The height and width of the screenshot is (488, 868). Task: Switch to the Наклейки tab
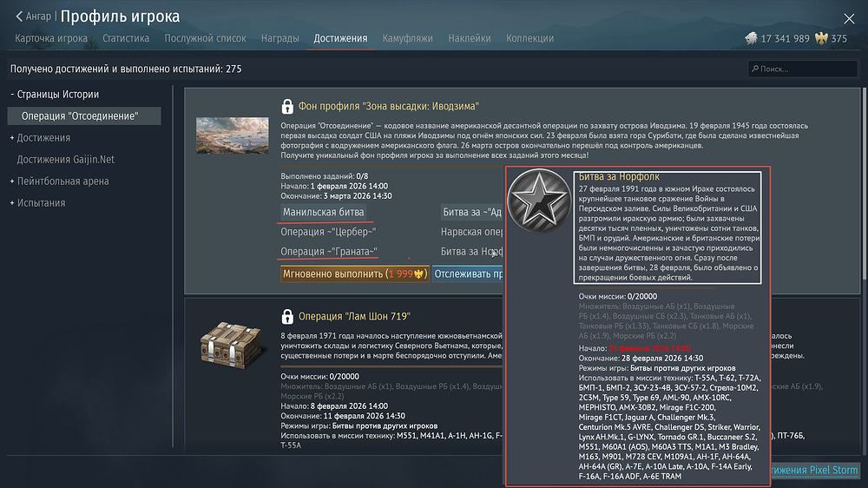click(x=470, y=38)
